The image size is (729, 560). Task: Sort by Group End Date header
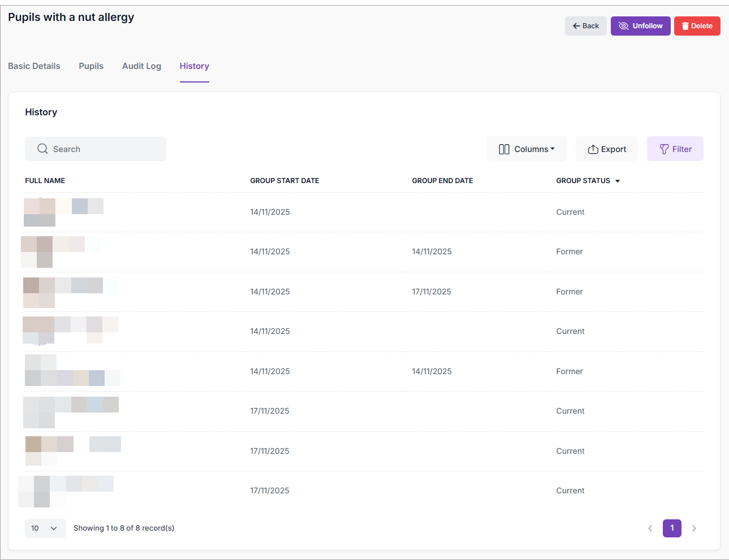[x=442, y=181]
